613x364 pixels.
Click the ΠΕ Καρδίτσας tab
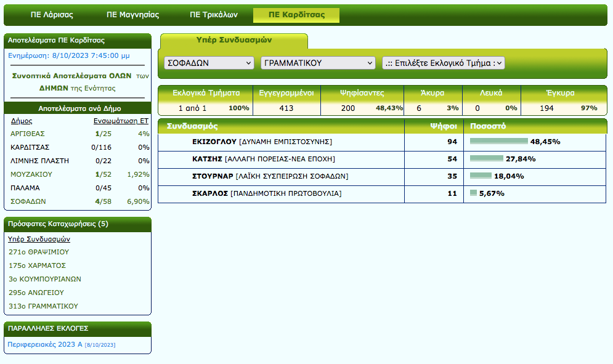tap(296, 15)
